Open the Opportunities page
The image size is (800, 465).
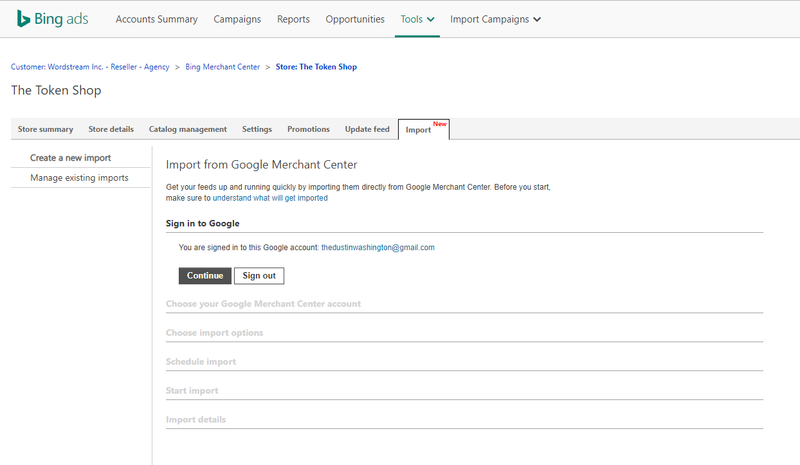[x=355, y=19]
